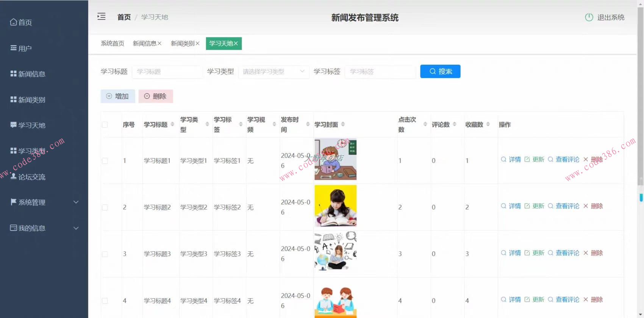The image size is (644, 318).
Task: Close the 新闻类别 tab
Action: coord(197,44)
